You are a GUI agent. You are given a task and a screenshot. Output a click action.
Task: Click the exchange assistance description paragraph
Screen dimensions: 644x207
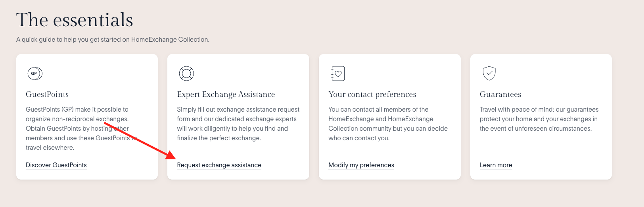tap(238, 124)
